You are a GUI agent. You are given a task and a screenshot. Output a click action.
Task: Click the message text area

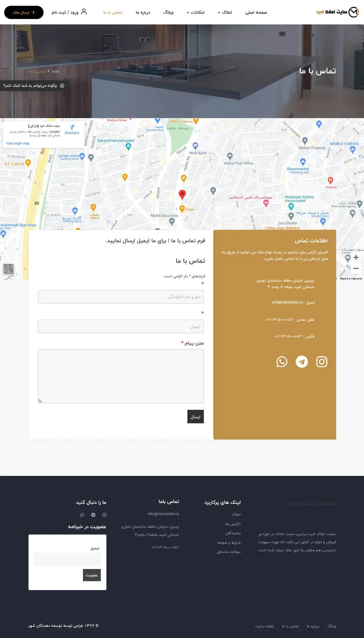[x=121, y=376]
